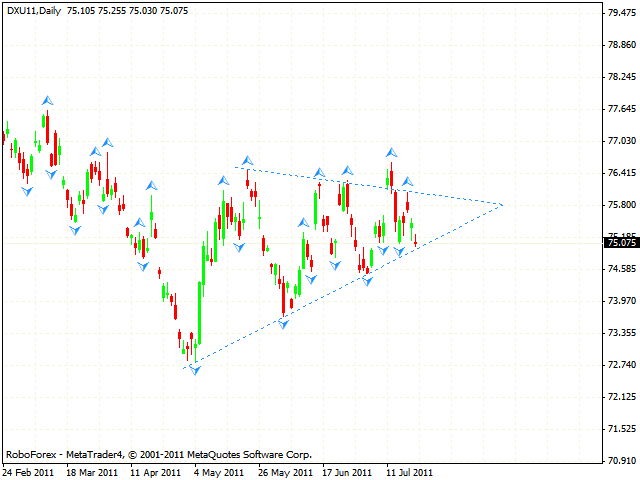Click the DXU11,Daily chart title text
The image size is (640, 480).
[x=33, y=8]
